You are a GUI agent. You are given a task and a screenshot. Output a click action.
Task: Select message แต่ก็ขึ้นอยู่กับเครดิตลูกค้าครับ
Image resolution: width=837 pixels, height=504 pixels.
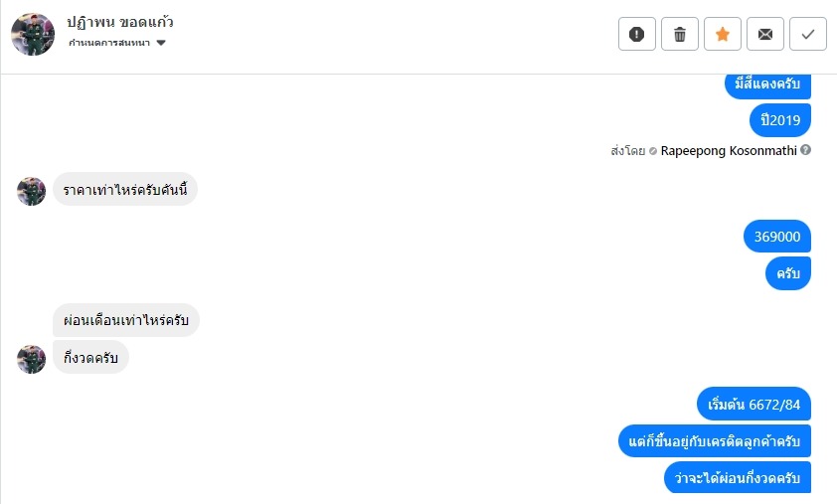point(715,440)
